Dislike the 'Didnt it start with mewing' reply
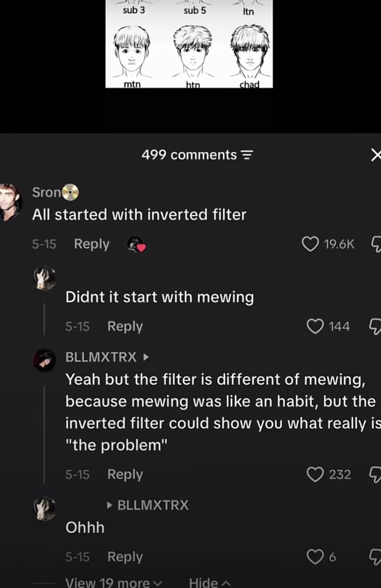 click(376, 327)
